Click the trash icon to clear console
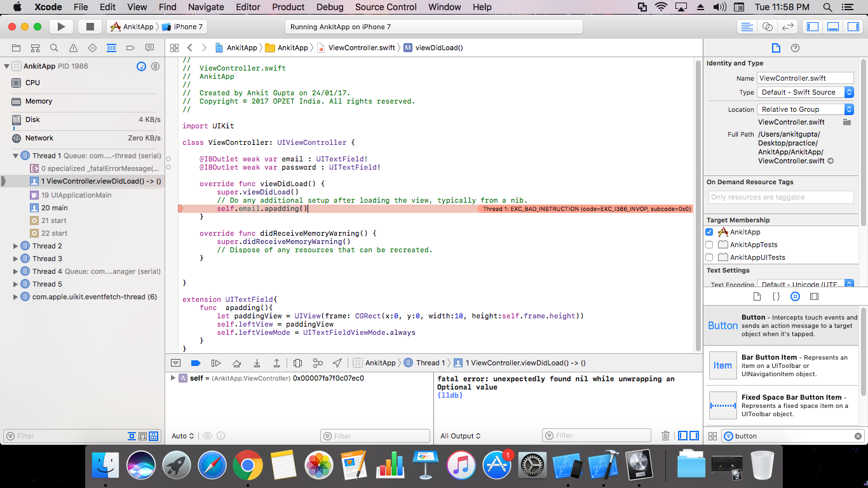The image size is (868, 488). pyautogui.click(x=665, y=436)
